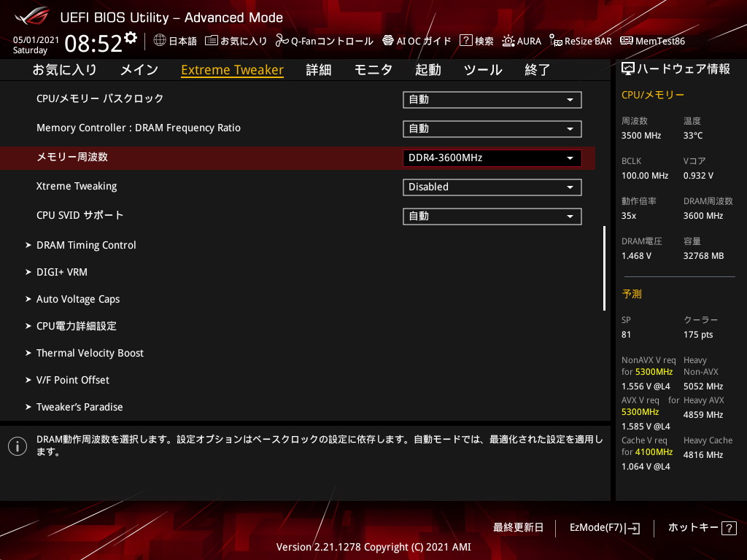Launch MemTest86 memory icon
The width and height of the screenshot is (747, 560).
coord(627,41)
